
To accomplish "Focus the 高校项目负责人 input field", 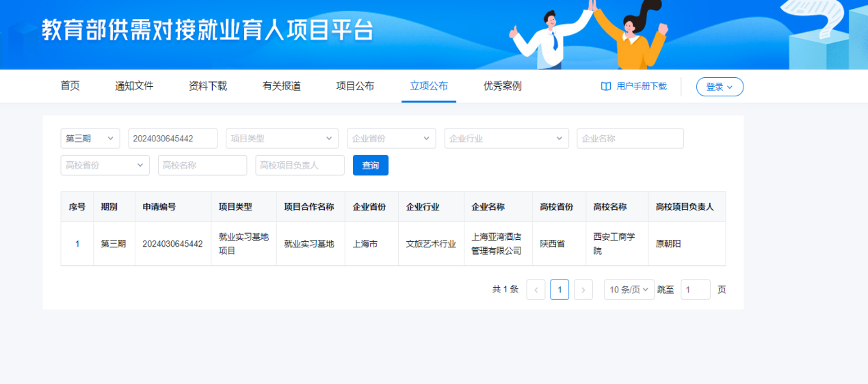I will (x=300, y=165).
